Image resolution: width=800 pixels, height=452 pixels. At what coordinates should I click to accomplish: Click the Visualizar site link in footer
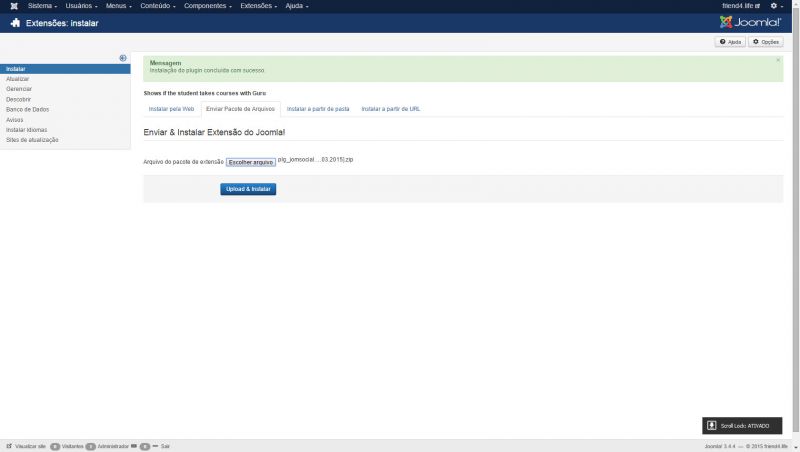(x=27, y=446)
